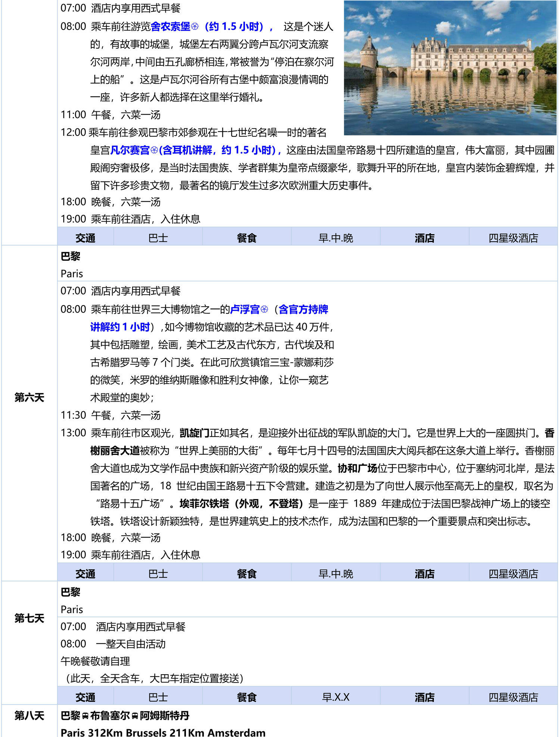Select the 第八天 day label cell
This screenshot has width=560, height=737.
29,716
